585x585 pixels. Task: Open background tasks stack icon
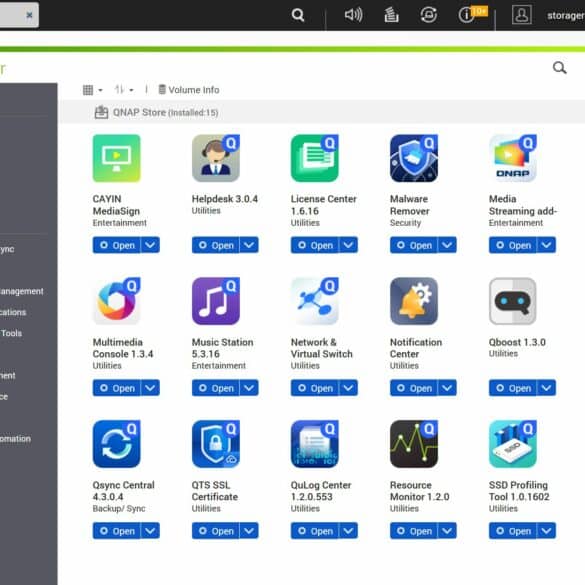tap(391, 15)
